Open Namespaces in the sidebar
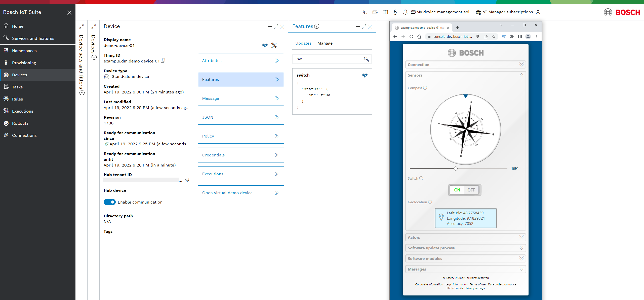Image resolution: width=644 pixels, height=300 pixels. (x=38, y=51)
